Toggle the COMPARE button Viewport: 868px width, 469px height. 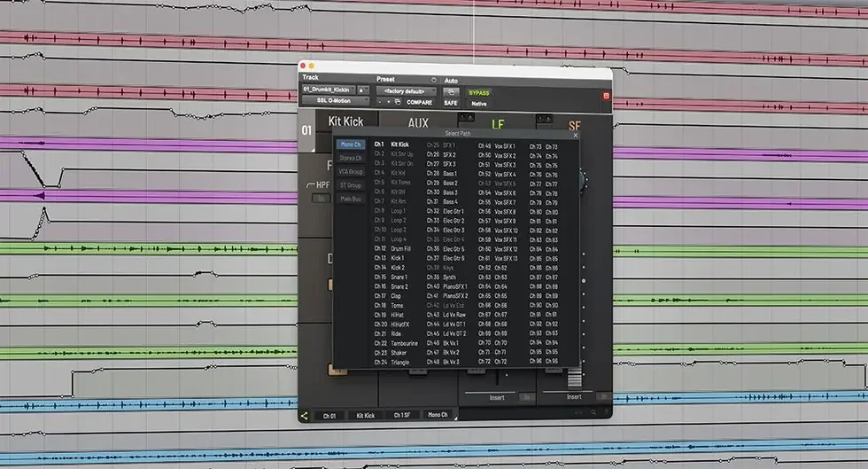point(419,103)
